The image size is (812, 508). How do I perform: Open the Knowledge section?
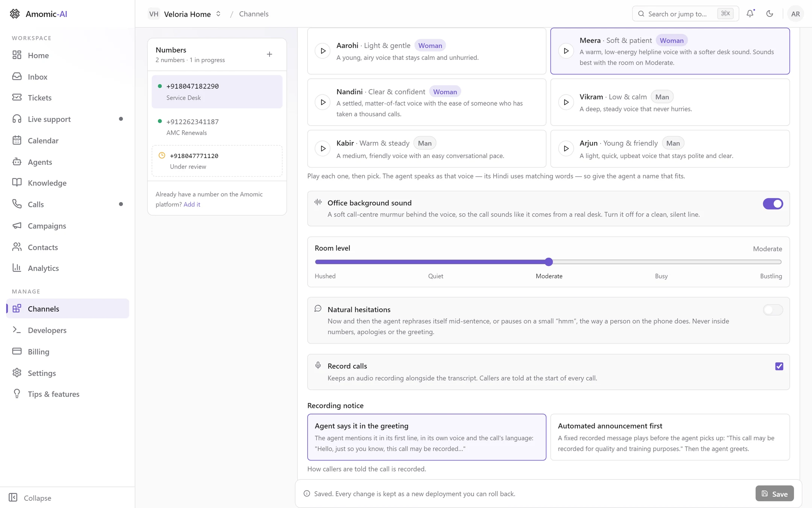[x=68, y=183]
